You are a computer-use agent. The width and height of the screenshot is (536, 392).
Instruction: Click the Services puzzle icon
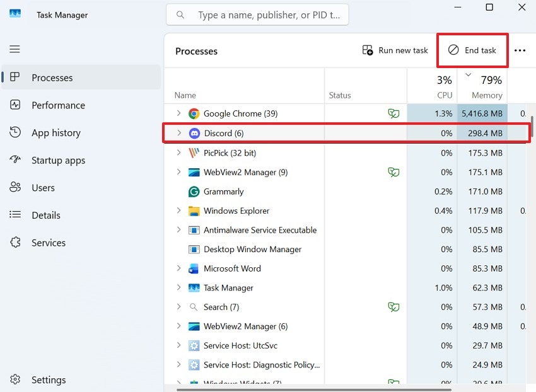[15, 242]
